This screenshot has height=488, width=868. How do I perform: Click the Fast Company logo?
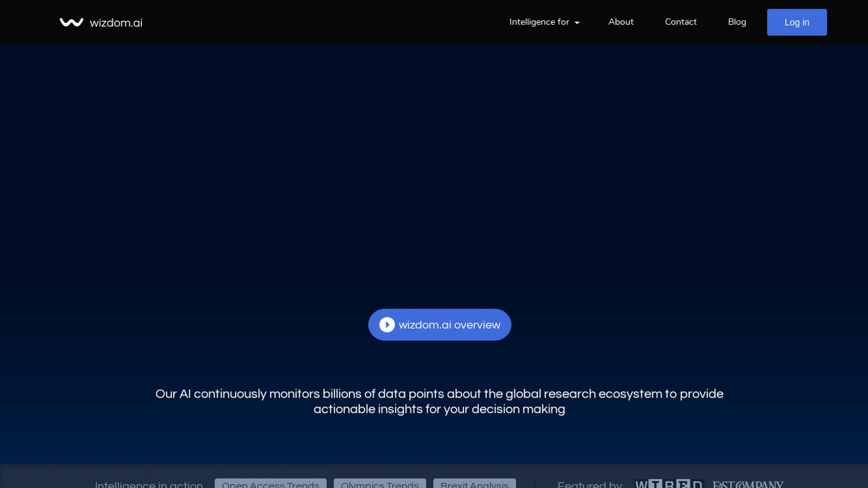point(747,484)
